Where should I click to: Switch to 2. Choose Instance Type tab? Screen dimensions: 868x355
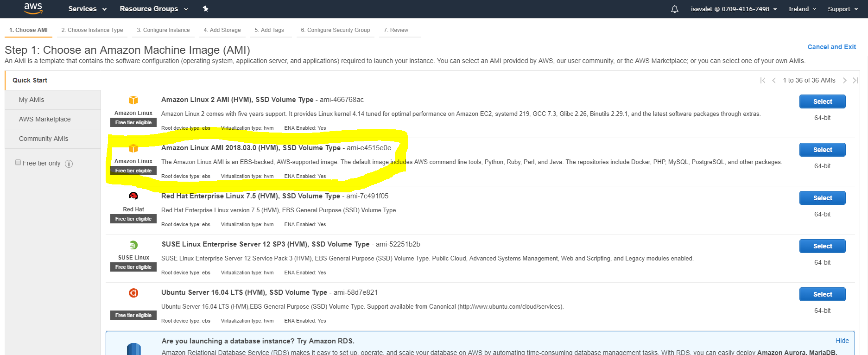92,30
